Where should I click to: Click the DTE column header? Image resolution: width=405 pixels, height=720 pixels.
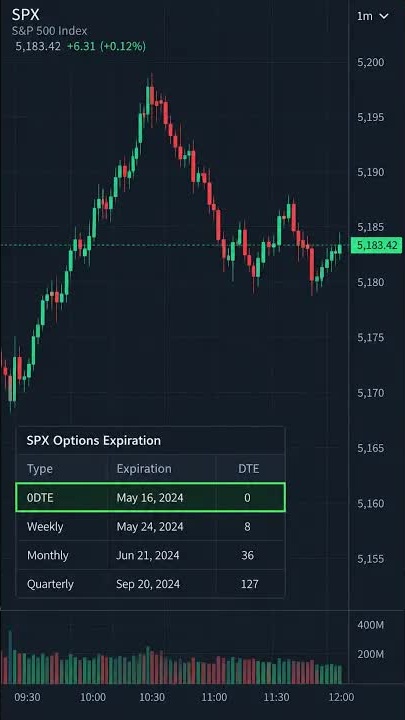(248, 468)
